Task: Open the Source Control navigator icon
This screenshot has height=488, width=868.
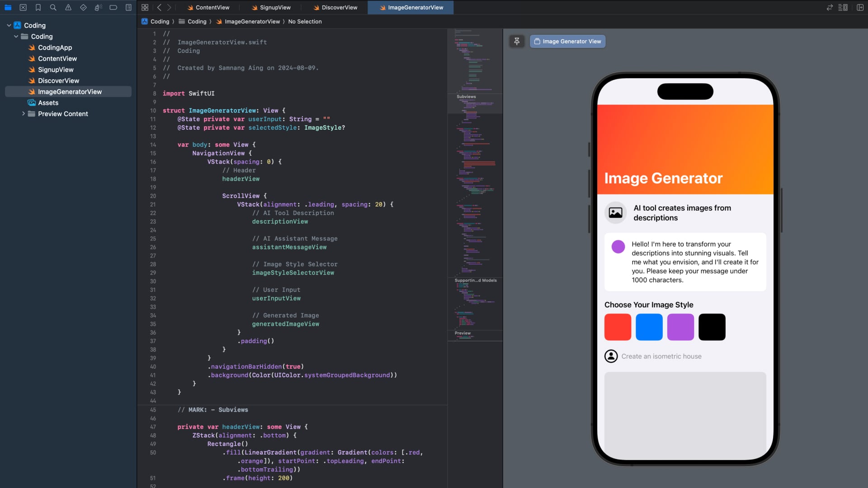Action: tap(23, 7)
